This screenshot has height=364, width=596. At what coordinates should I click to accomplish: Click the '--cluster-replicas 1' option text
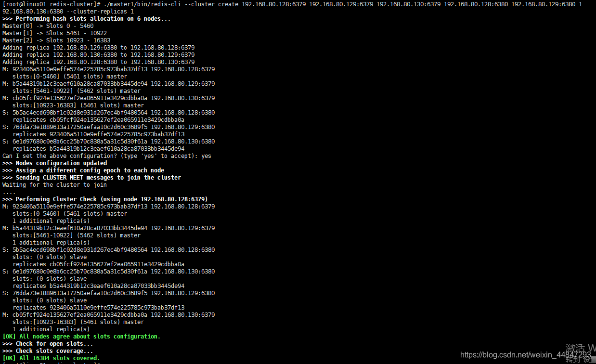(x=100, y=11)
